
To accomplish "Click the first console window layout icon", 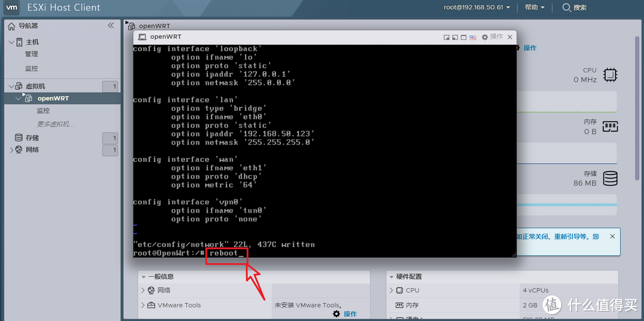I will (x=447, y=38).
